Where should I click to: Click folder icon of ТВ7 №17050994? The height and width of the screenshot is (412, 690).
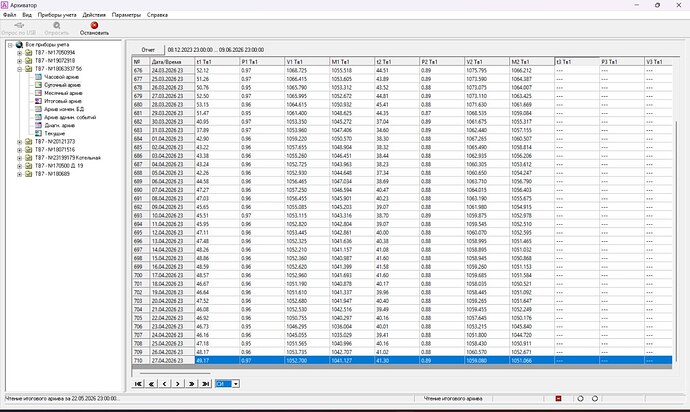pos(29,52)
